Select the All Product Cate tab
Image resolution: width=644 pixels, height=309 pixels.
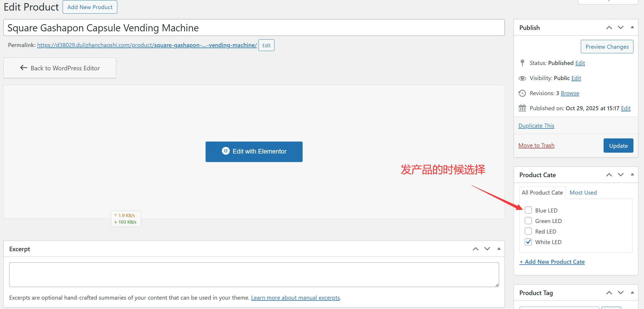pyautogui.click(x=542, y=193)
